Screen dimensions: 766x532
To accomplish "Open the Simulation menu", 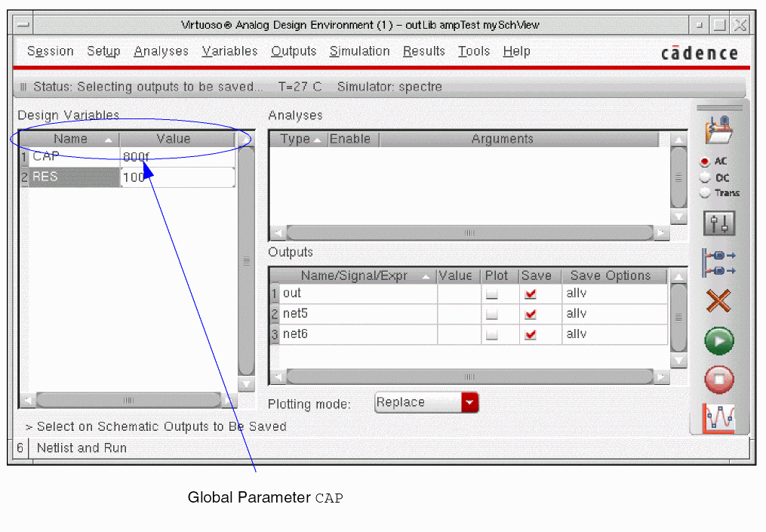I will pos(359,51).
